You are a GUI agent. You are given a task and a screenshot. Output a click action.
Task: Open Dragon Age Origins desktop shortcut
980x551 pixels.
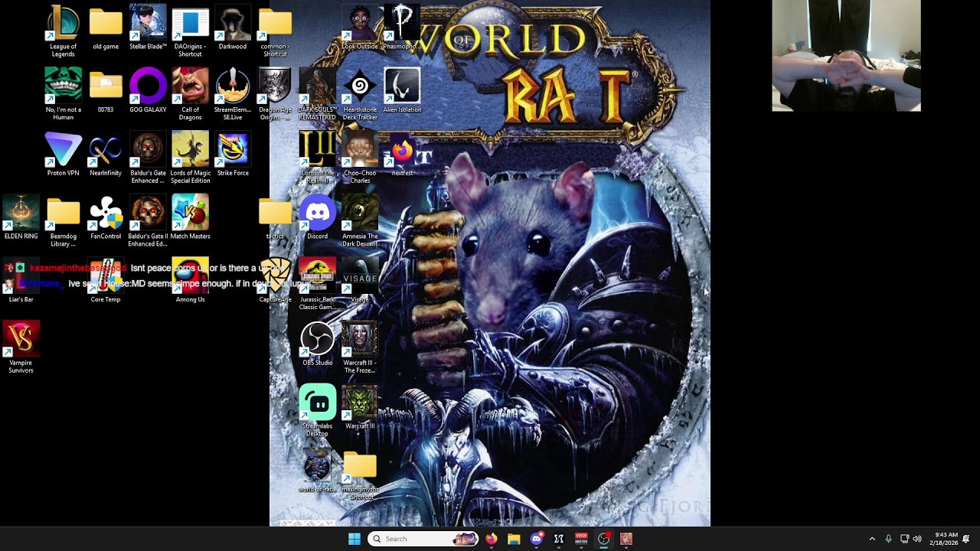tap(275, 95)
